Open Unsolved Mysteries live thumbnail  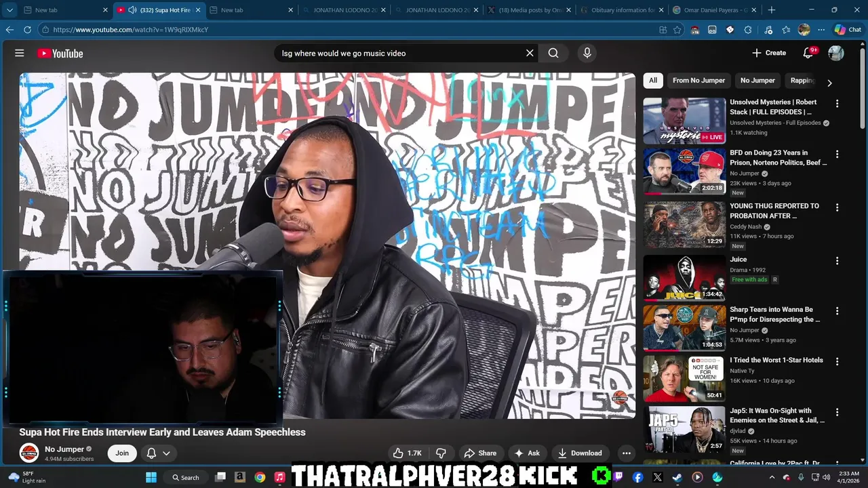(x=684, y=121)
